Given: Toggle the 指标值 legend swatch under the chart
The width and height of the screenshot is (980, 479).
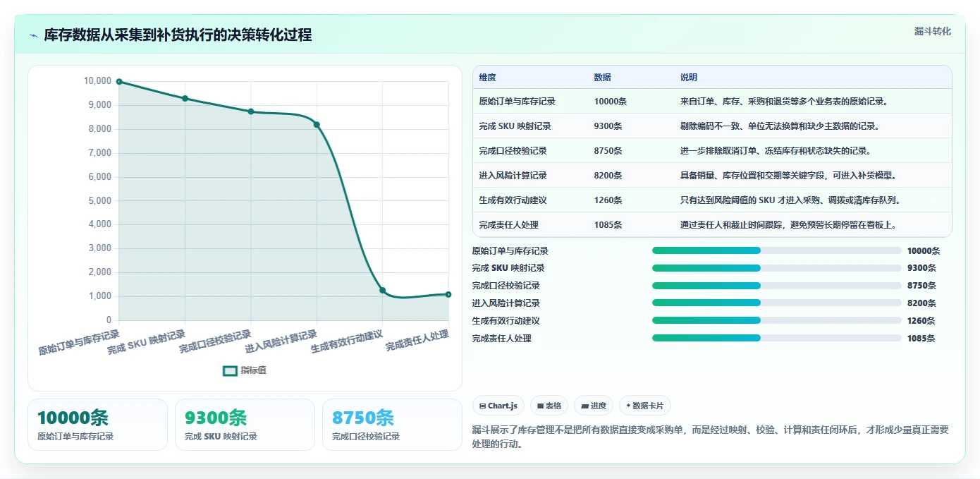Looking at the screenshot, I should click(230, 370).
